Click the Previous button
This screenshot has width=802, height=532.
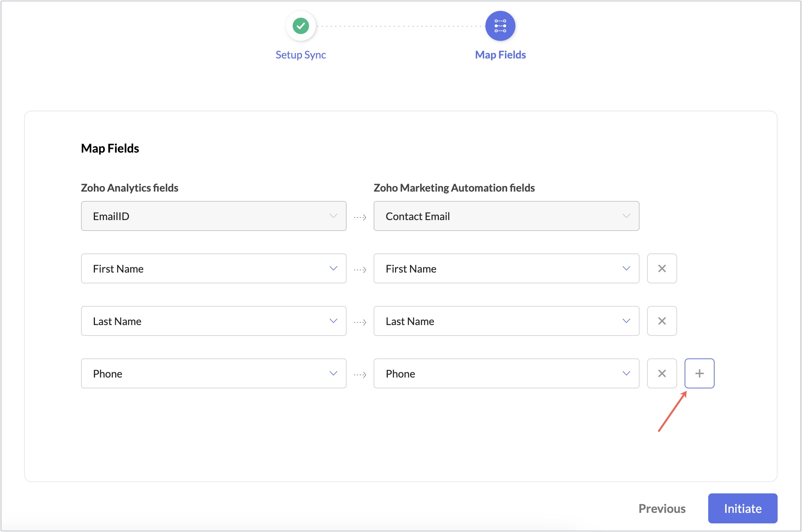tap(662, 508)
